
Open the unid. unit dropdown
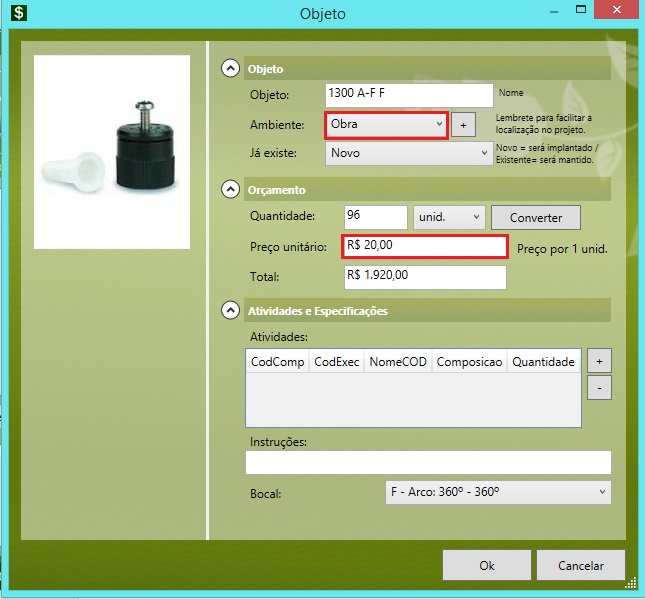pos(448,217)
